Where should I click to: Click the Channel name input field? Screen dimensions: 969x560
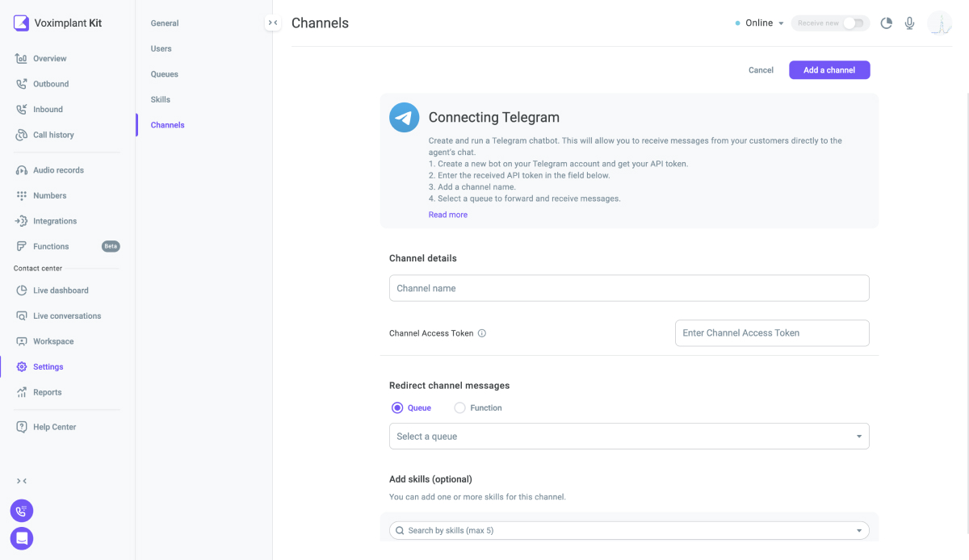(x=629, y=288)
